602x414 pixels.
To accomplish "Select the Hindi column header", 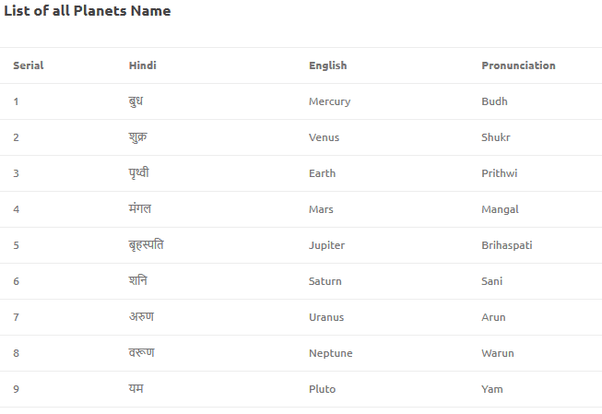I will (x=142, y=66).
